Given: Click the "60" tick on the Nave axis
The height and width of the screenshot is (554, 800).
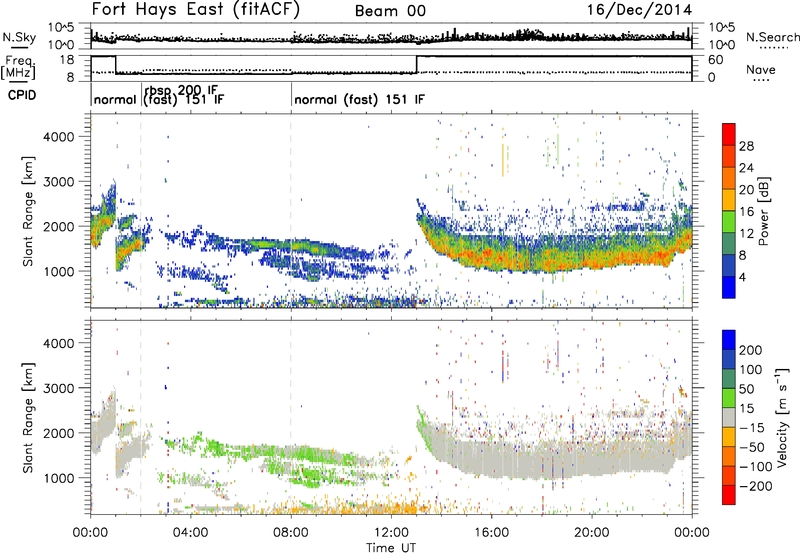Looking at the screenshot, I should pyautogui.click(x=715, y=60).
